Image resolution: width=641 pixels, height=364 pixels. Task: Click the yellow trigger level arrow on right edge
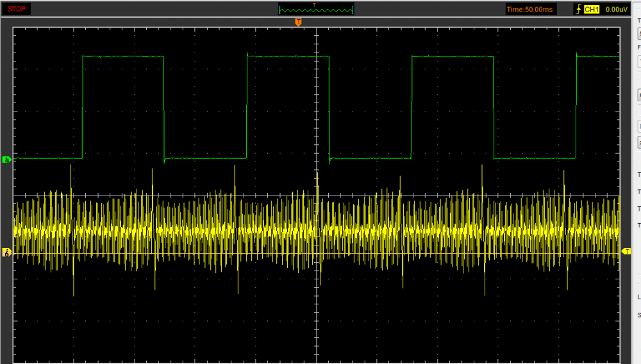click(626, 251)
